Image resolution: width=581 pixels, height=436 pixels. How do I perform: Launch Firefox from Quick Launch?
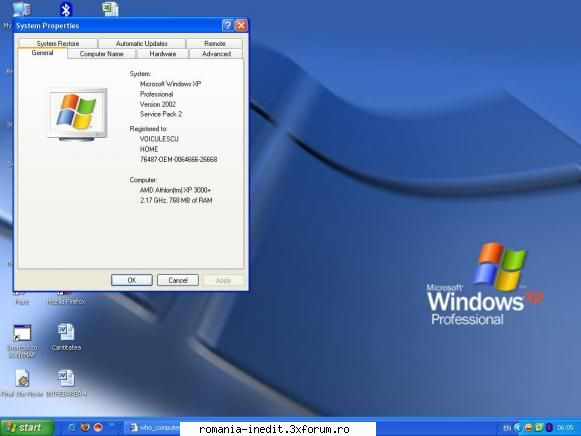click(85, 427)
